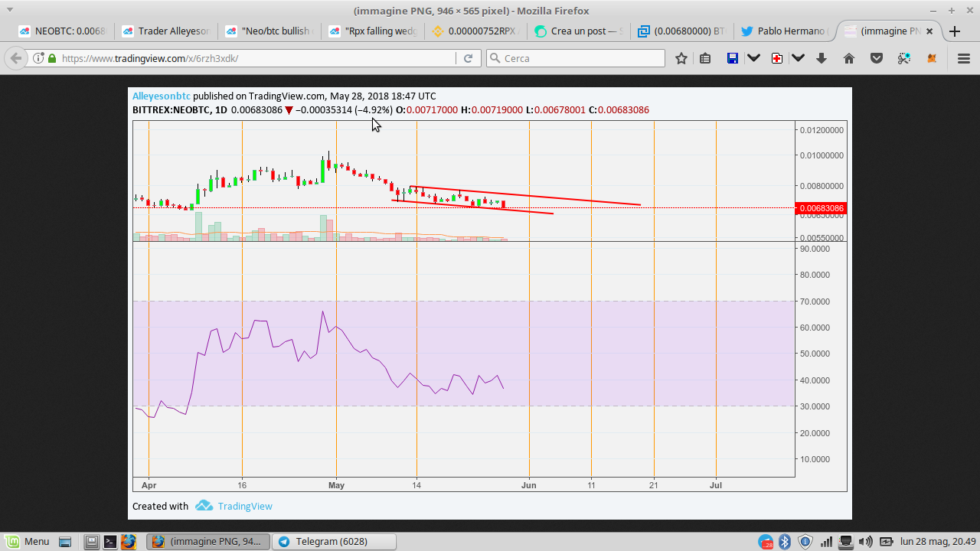Click the battery power tray icon

click(886, 542)
